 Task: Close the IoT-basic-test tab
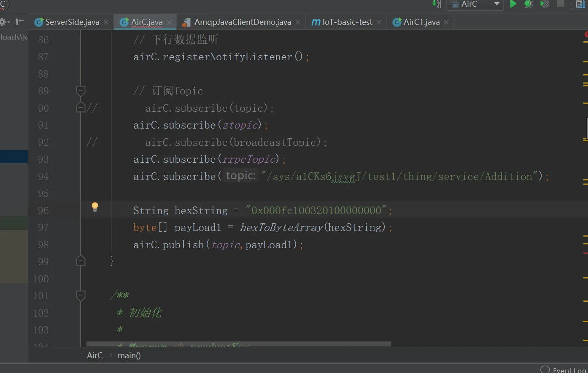[x=379, y=22]
